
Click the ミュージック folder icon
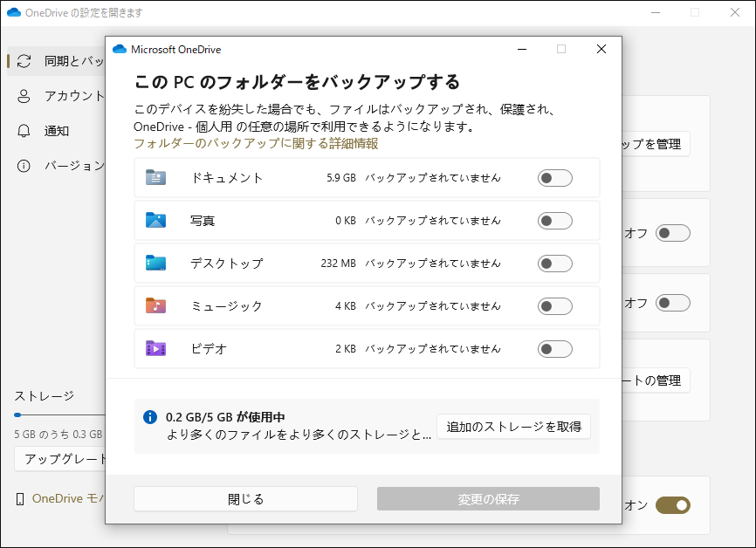tap(155, 305)
